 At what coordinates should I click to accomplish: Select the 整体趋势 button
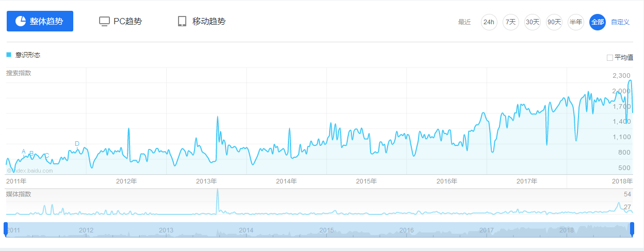(x=40, y=21)
